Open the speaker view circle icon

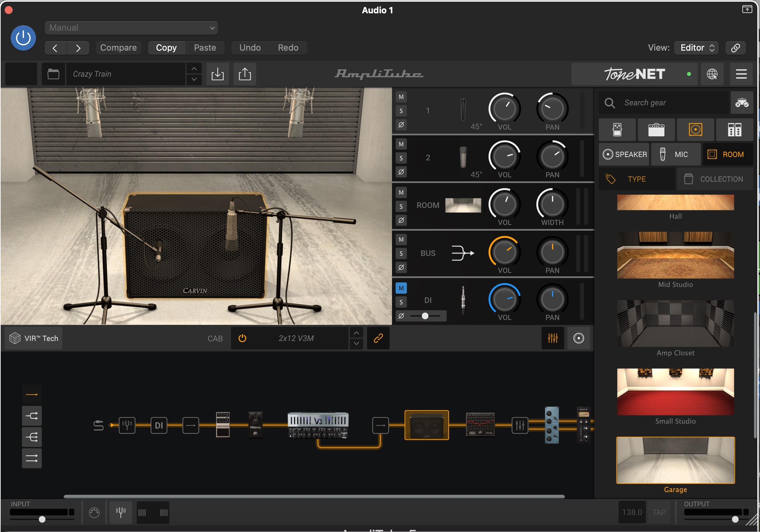[x=579, y=338]
